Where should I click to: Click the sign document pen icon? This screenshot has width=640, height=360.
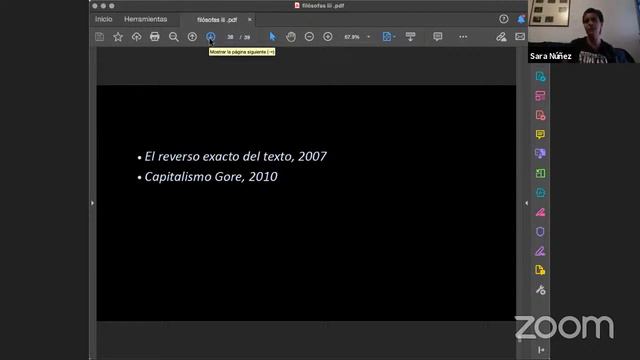pyautogui.click(x=501, y=37)
